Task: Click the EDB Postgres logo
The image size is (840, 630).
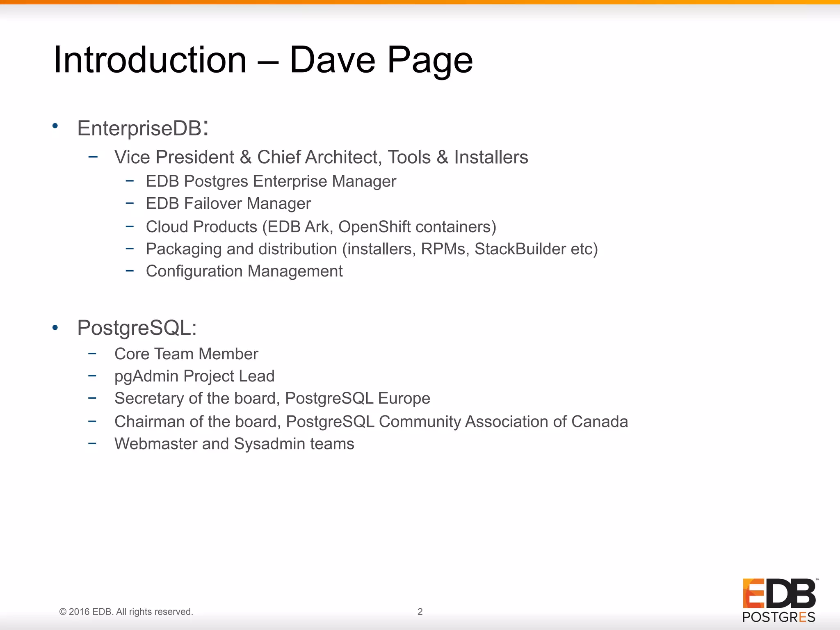Action: 780,600
